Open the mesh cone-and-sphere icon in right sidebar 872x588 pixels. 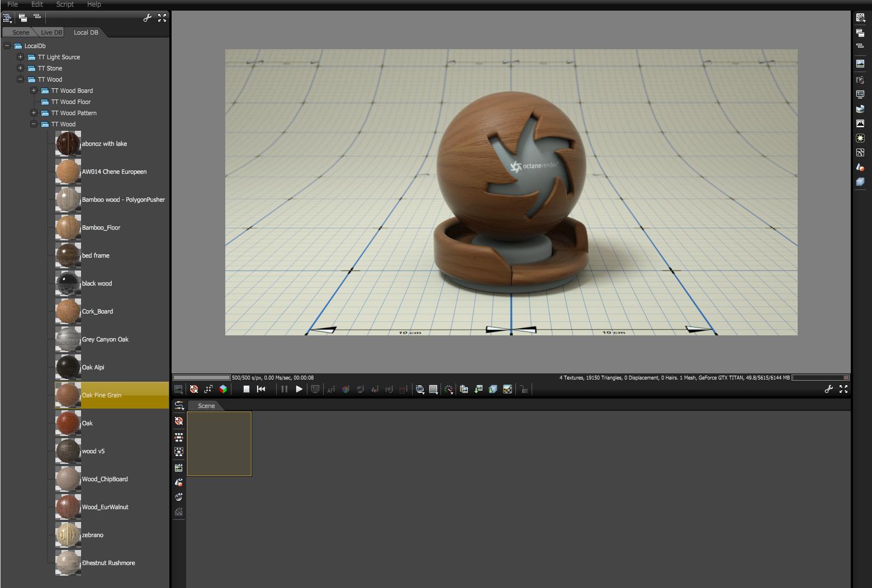coord(860,167)
